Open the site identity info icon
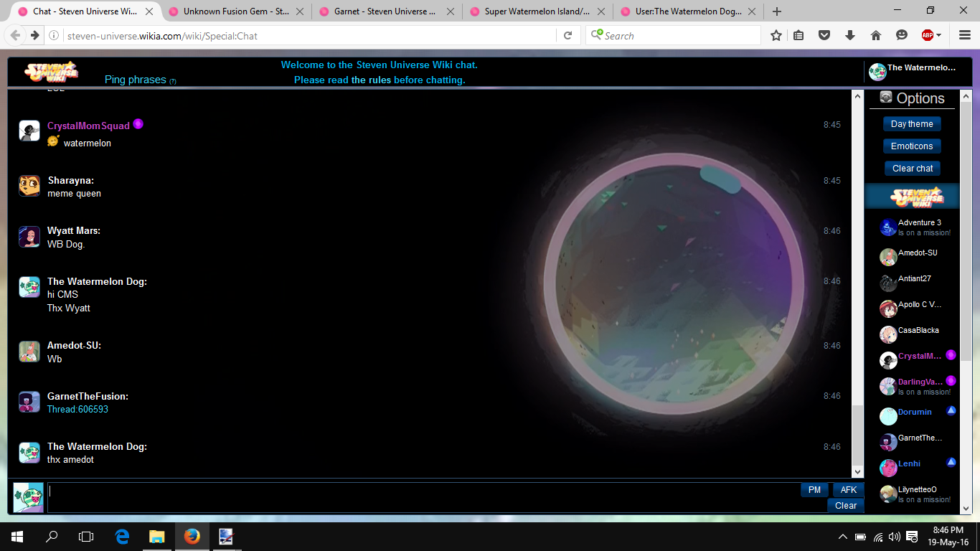This screenshot has height=551, width=980. pos(54,36)
